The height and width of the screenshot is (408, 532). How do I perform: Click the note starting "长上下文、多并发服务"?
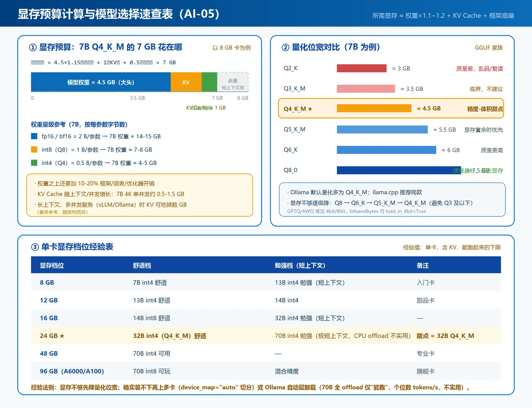(x=111, y=205)
